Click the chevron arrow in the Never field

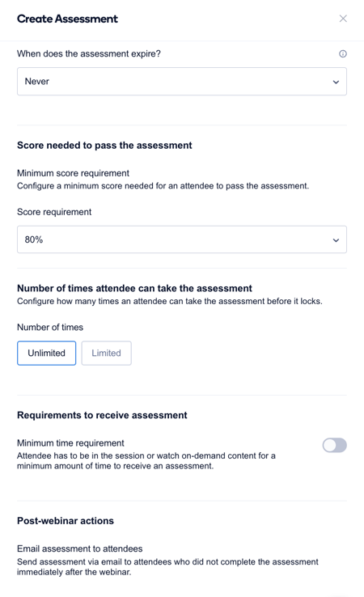click(336, 82)
